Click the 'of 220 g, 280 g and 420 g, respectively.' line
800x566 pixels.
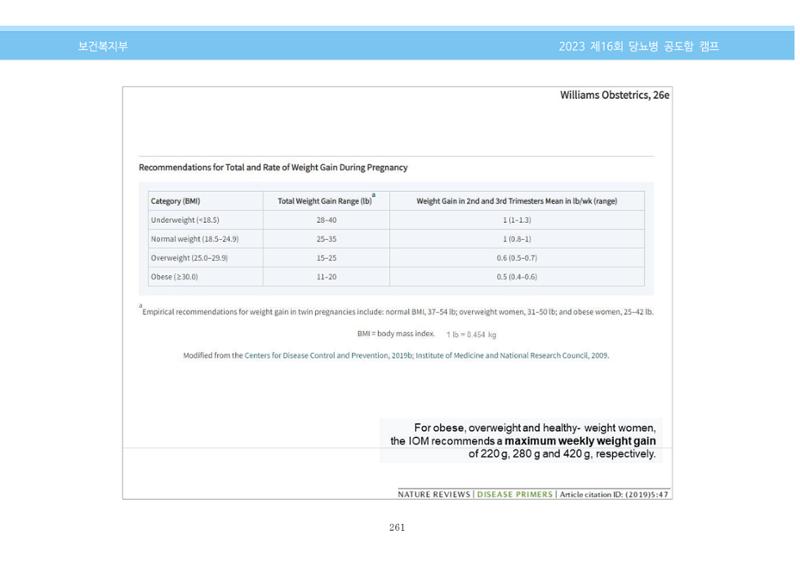tap(562, 454)
